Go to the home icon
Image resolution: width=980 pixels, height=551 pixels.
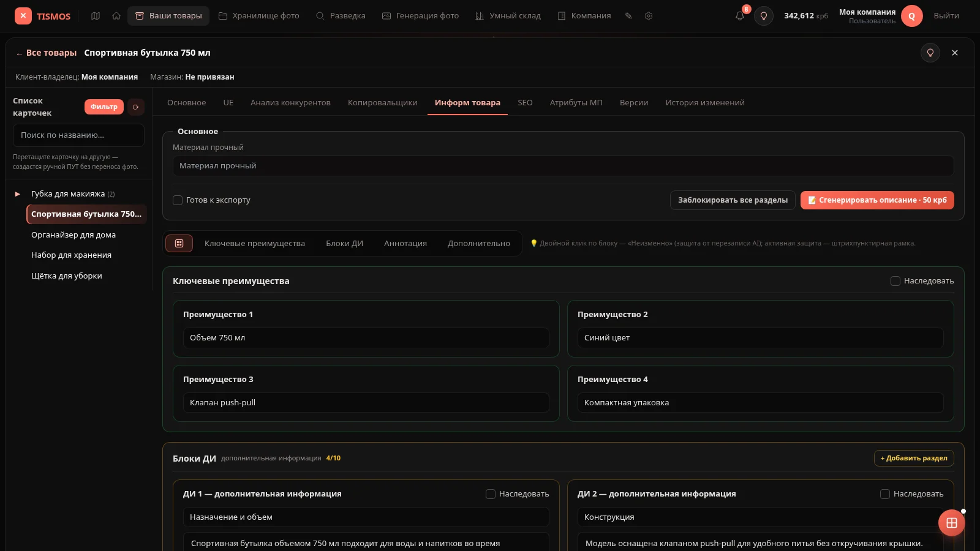[x=116, y=16]
